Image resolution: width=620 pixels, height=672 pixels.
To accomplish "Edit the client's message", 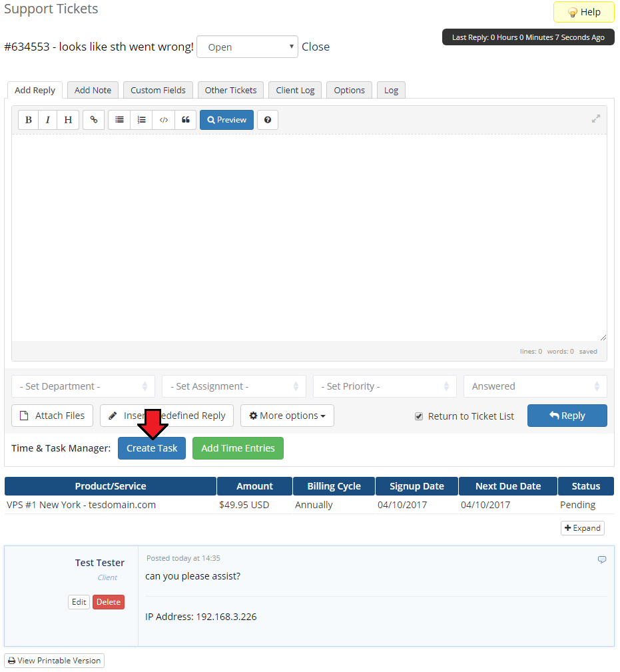I will pyautogui.click(x=79, y=601).
